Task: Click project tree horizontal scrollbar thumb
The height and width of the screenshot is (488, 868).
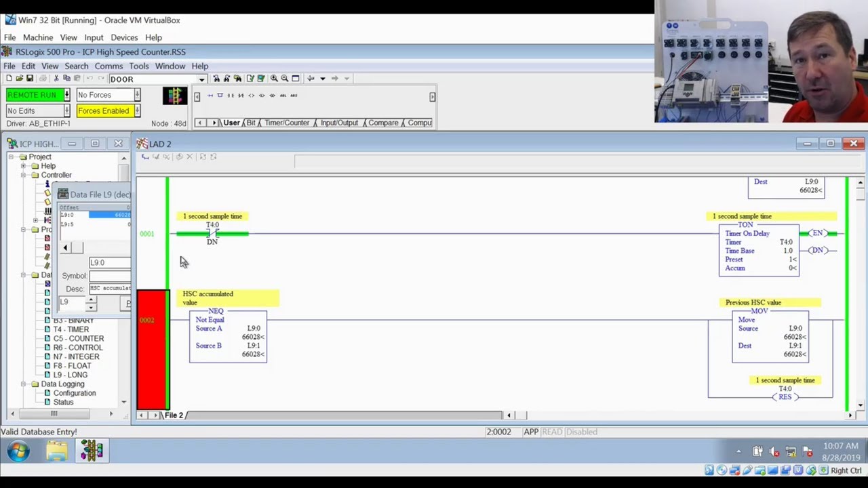Action: [x=54, y=413]
